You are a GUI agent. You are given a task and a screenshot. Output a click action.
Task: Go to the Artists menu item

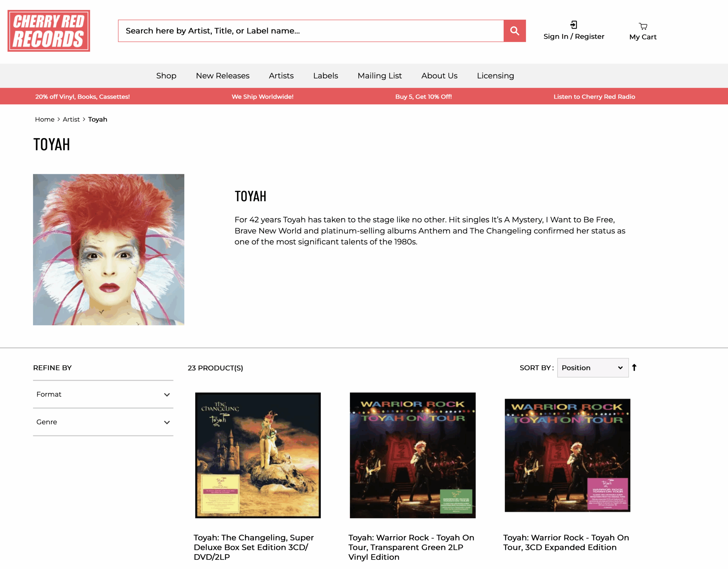(281, 76)
